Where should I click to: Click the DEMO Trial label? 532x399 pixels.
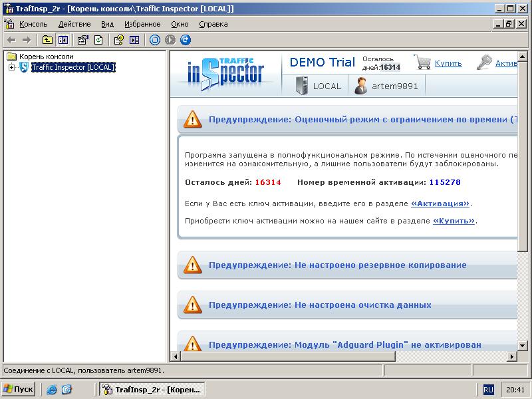click(323, 63)
